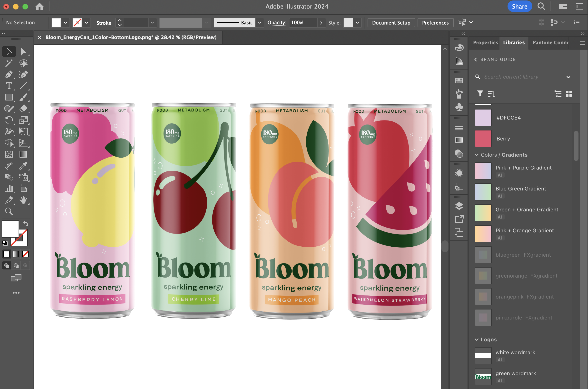Select the Rotate tool

(x=9, y=120)
